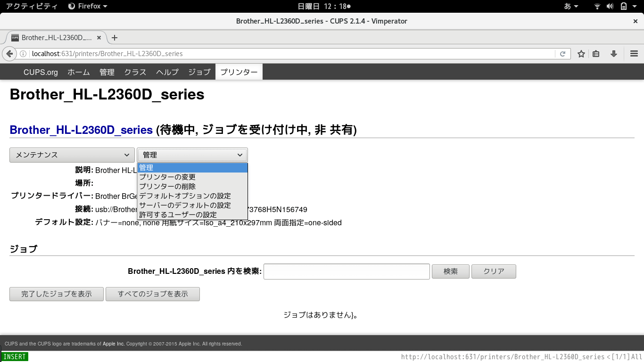The width and height of the screenshot is (644, 362).
Task: Open the プリンター navigation tab
Action: (239, 72)
